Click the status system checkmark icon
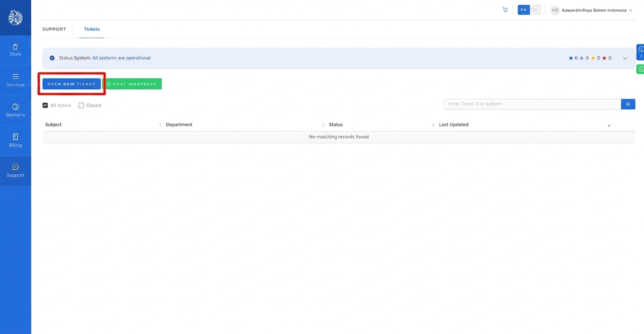The height and width of the screenshot is (334, 644). pos(52,58)
